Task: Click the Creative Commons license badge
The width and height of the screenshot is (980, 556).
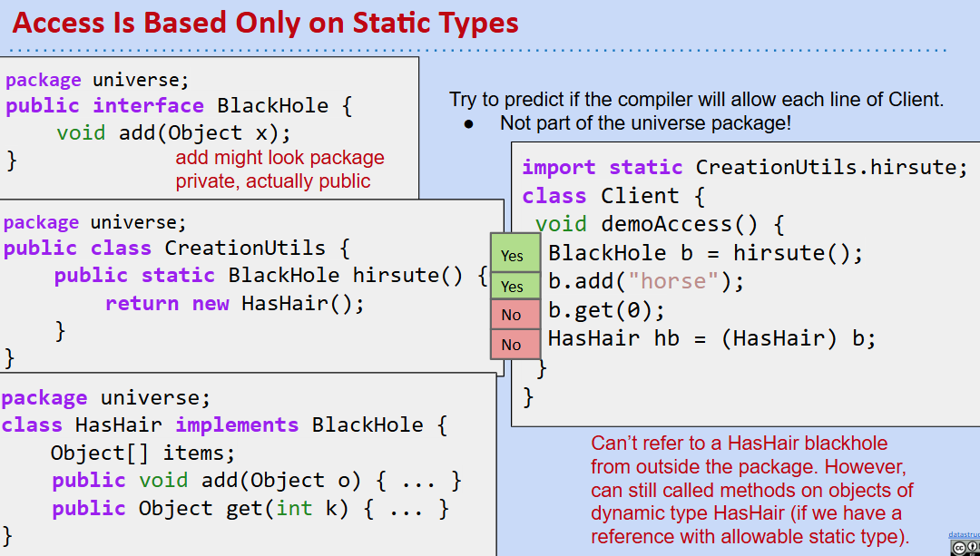Action: point(965,547)
